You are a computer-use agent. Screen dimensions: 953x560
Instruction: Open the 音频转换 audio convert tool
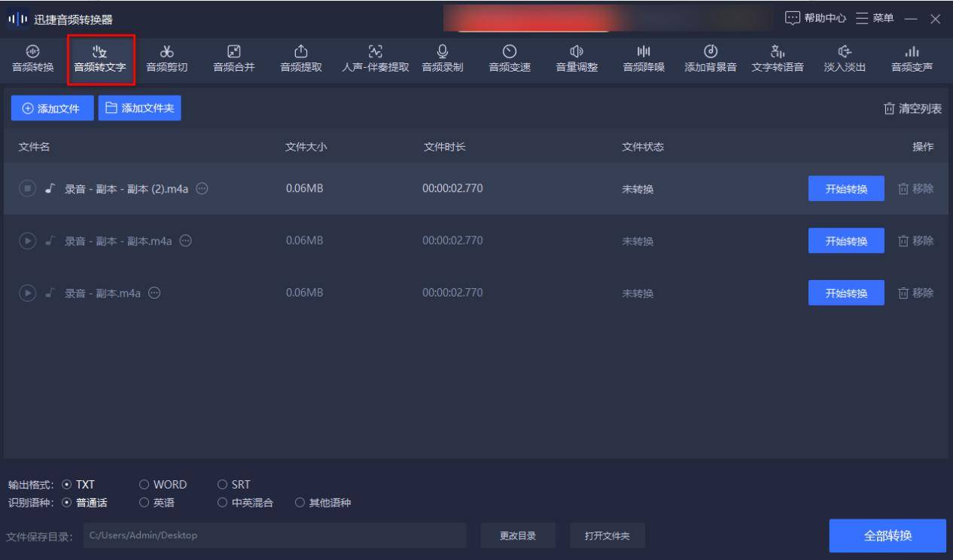33,59
